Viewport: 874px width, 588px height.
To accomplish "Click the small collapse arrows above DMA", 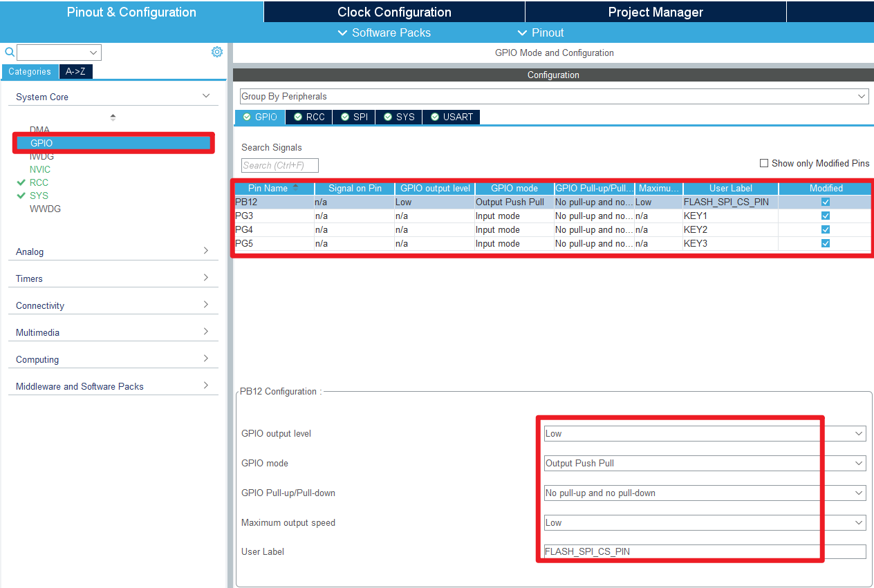I will [x=113, y=117].
